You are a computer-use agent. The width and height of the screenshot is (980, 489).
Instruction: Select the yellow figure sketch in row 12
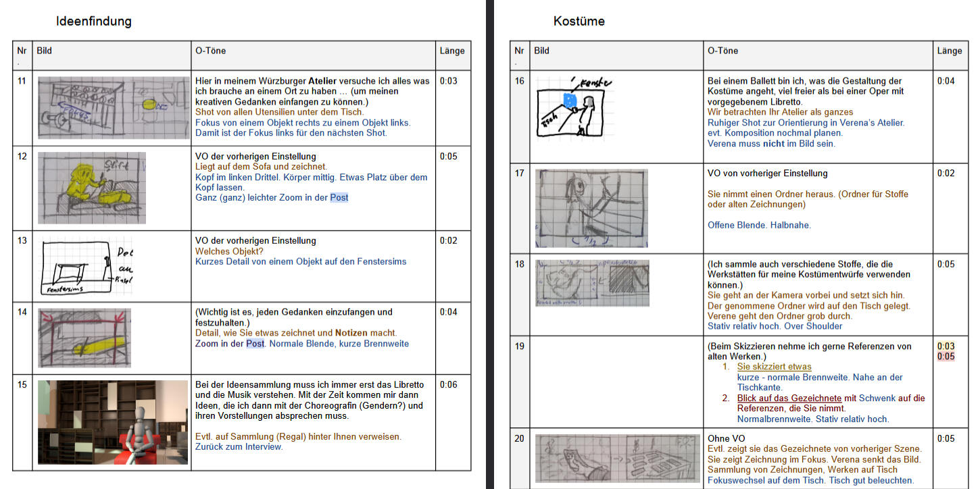[91, 188]
